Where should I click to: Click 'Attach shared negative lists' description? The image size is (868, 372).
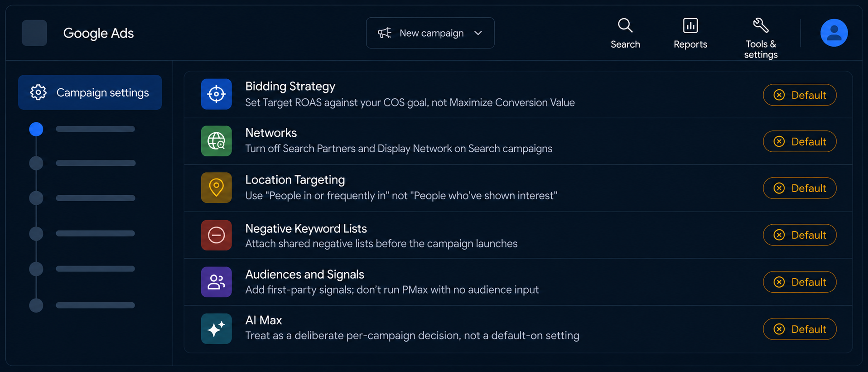[381, 244]
